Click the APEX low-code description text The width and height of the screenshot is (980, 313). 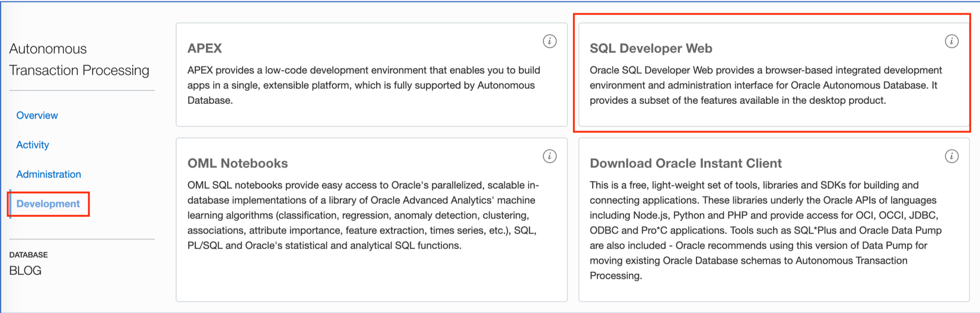click(x=364, y=86)
